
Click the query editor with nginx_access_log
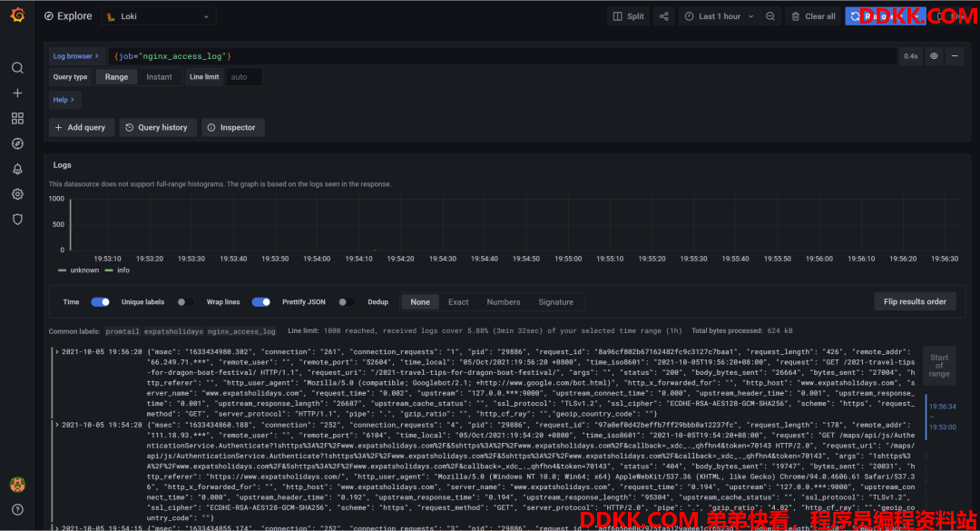[503, 56]
